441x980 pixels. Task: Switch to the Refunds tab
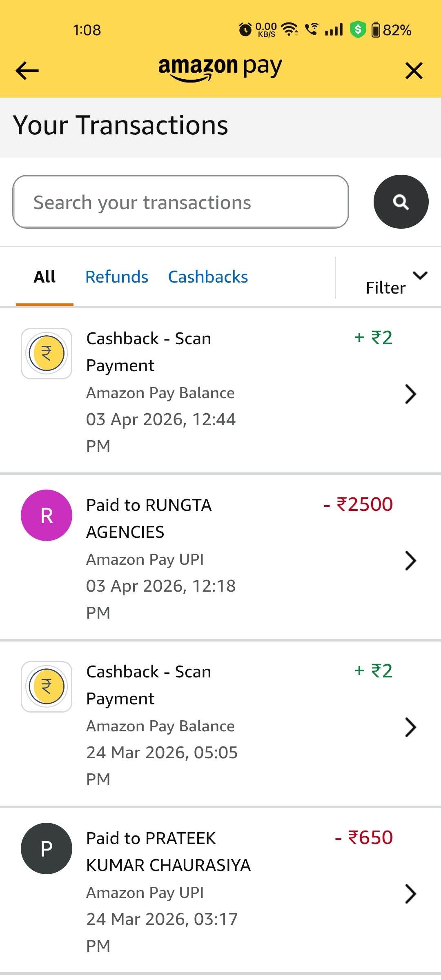[117, 277]
